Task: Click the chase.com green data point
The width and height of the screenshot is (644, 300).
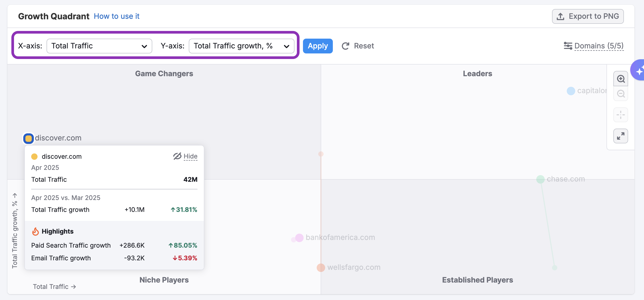Action: tap(540, 179)
